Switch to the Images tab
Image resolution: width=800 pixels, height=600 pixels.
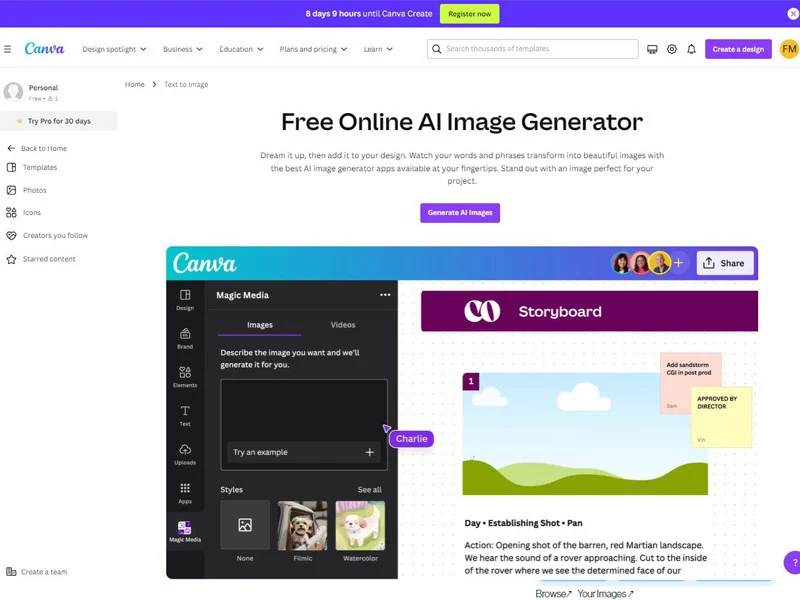[x=260, y=325]
